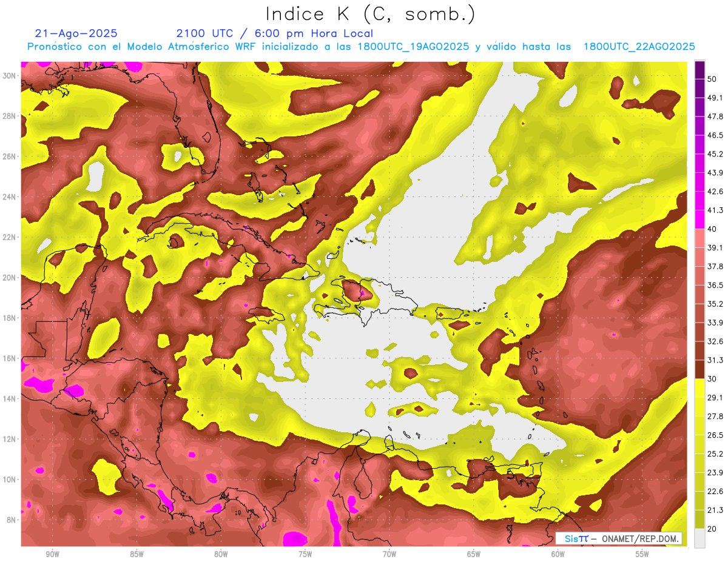Click the legend value '30'

click(x=712, y=379)
